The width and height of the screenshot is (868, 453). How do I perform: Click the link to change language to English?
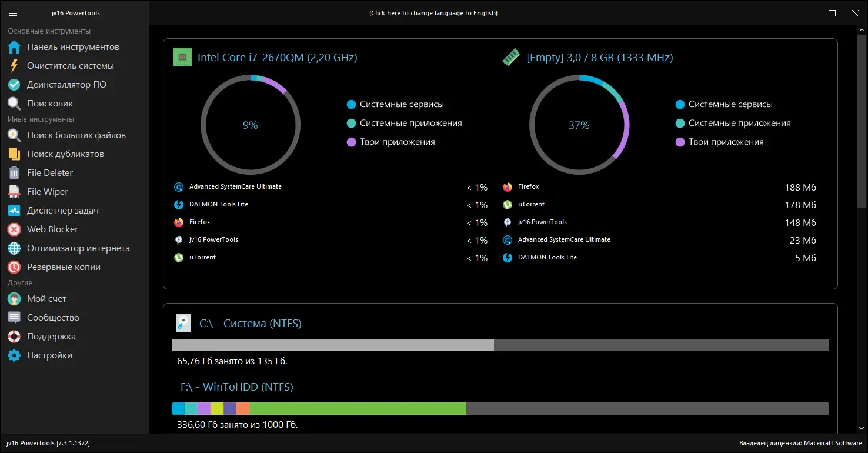[x=433, y=13]
